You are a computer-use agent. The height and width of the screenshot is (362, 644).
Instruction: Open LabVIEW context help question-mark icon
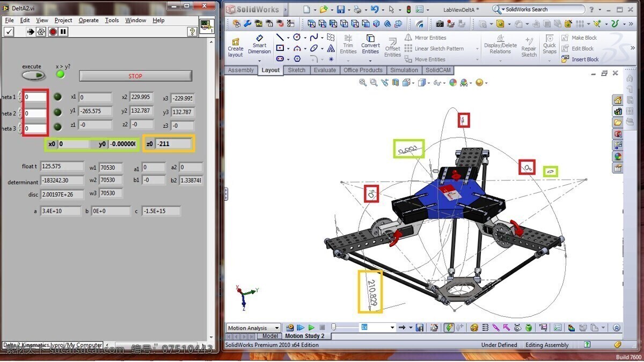(x=192, y=32)
